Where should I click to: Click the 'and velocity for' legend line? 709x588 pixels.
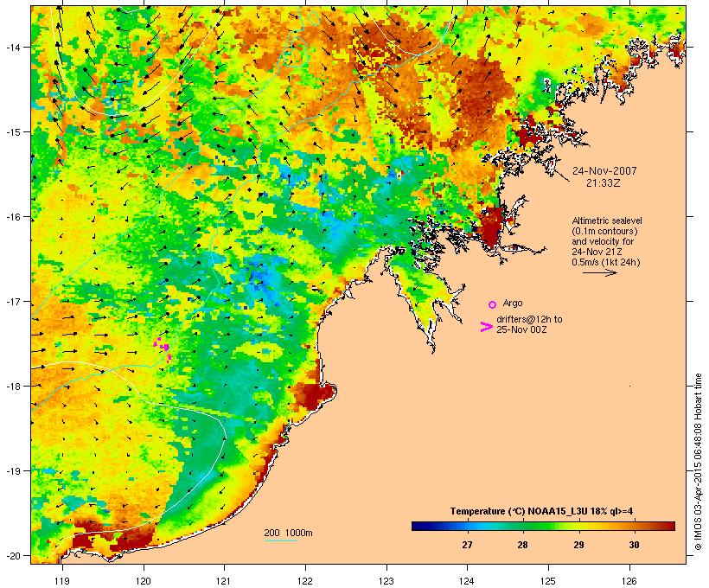603,241
